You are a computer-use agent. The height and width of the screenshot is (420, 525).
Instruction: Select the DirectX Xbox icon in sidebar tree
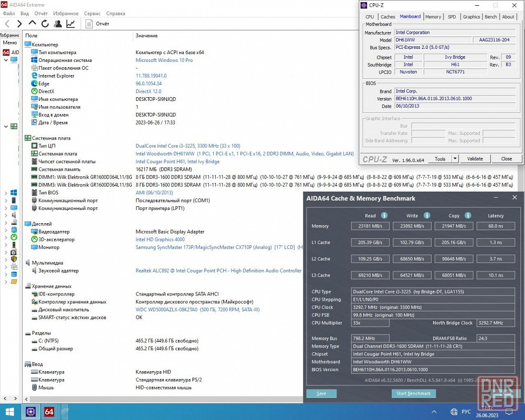point(14,237)
